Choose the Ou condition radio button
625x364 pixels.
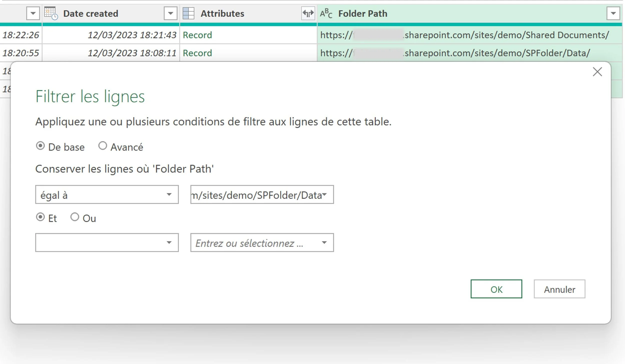pos(74,217)
